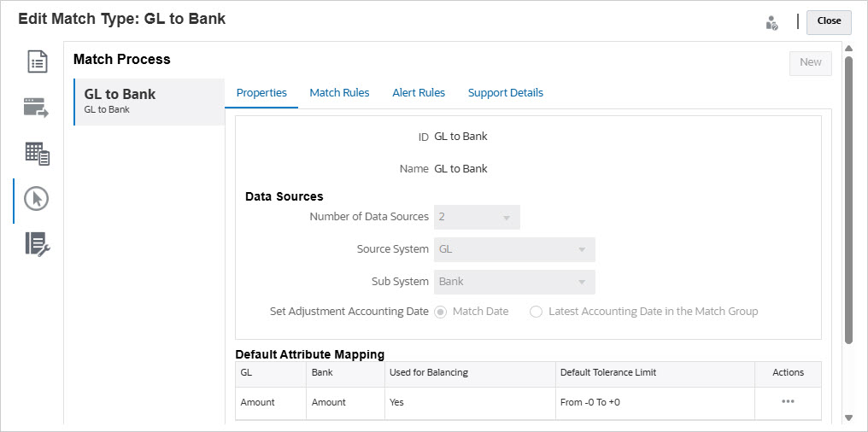This screenshot has height=432, width=868.
Task: Select the Match Date radio button
Action: (x=441, y=312)
